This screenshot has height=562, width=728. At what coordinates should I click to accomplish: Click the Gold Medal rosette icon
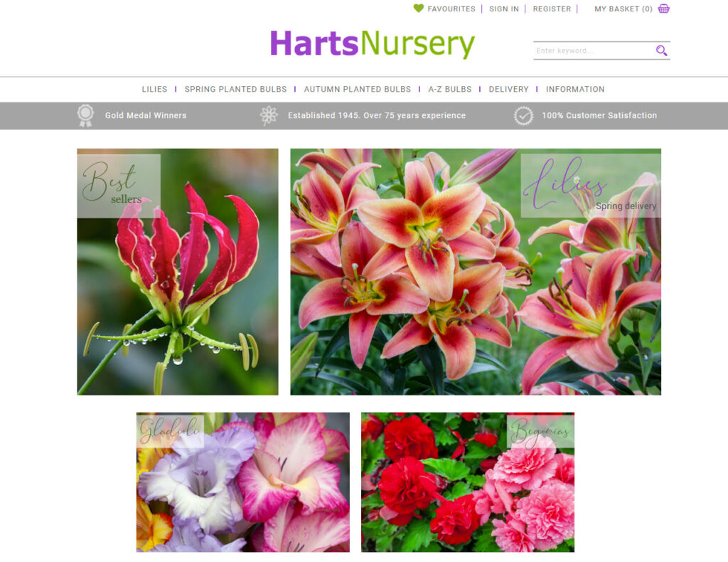pos(85,116)
